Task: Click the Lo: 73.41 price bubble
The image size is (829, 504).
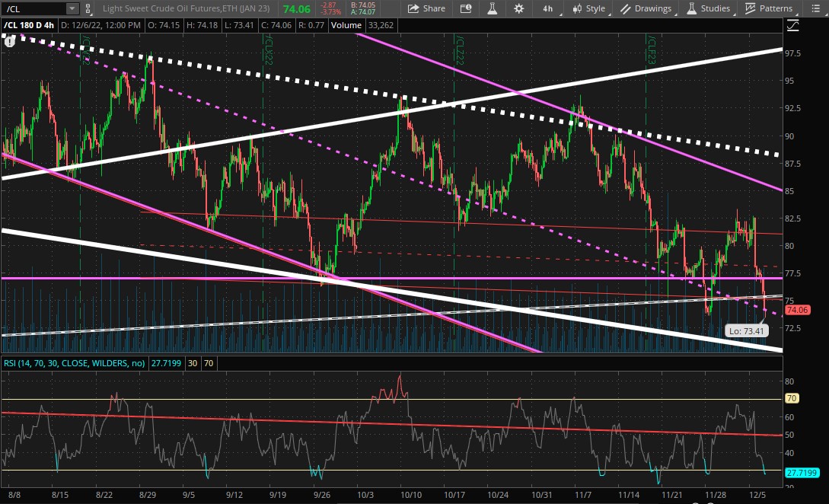Action: (x=745, y=331)
